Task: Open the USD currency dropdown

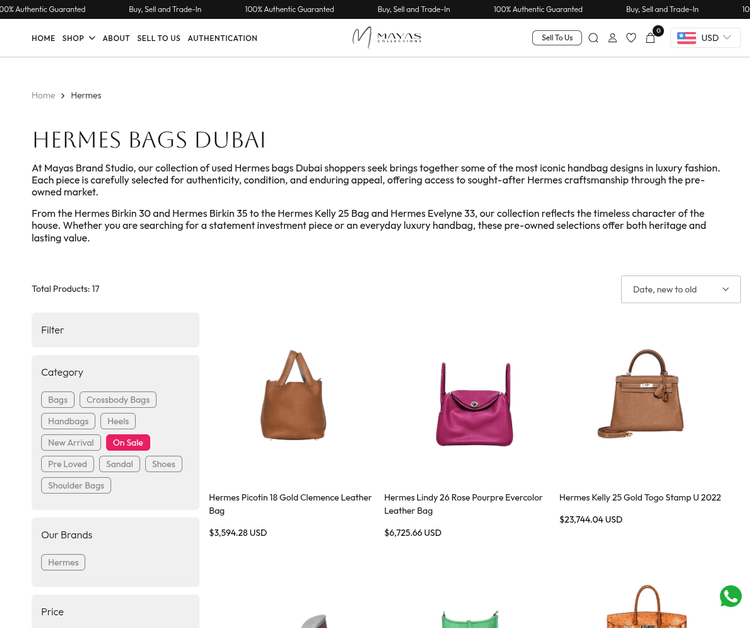Action: click(x=706, y=38)
